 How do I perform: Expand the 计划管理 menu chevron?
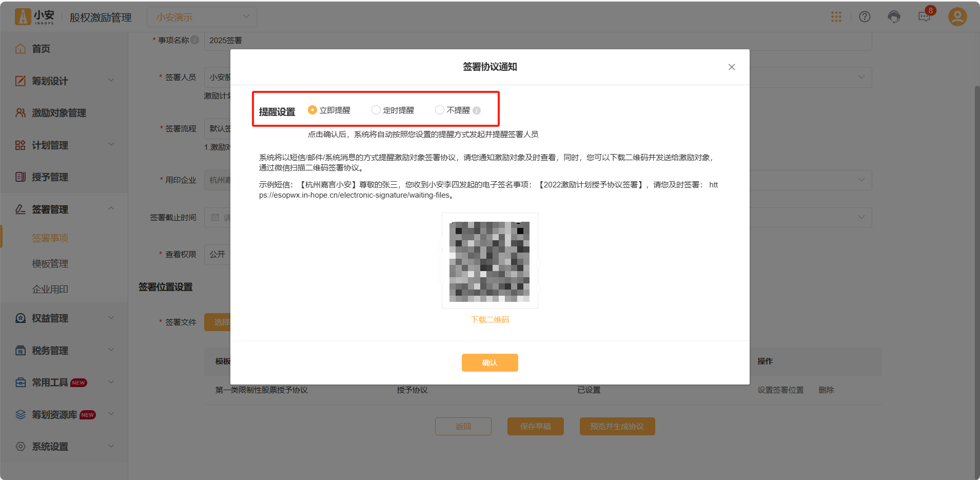tap(111, 144)
